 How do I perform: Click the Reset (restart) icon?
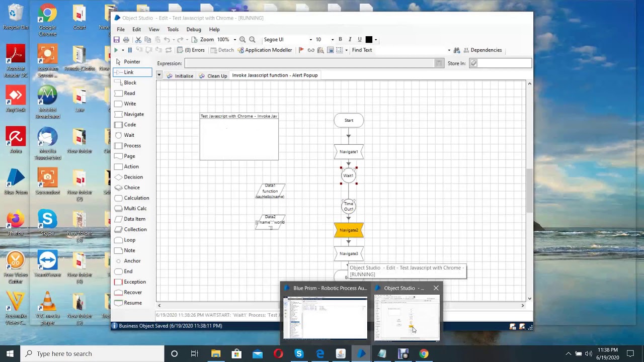[x=169, y=50]
